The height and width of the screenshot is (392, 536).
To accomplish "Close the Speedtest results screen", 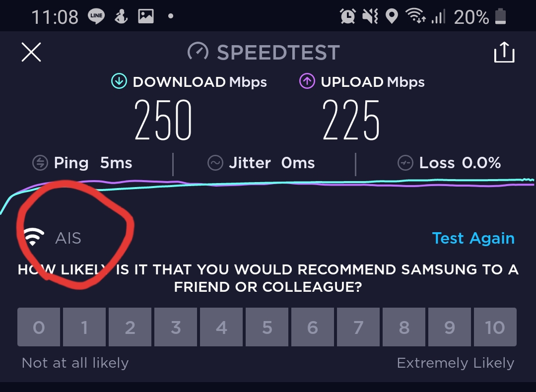I will 31,52.
